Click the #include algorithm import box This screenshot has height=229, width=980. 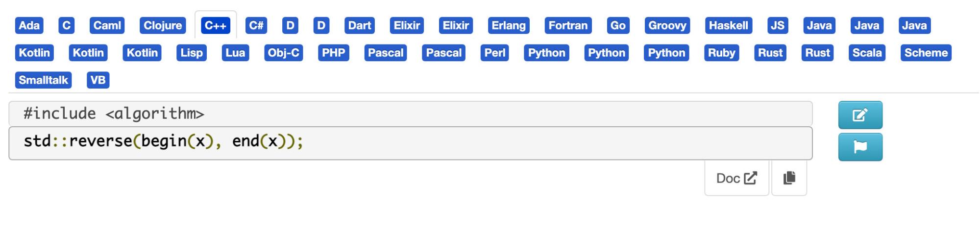click(x=411, y=114)
